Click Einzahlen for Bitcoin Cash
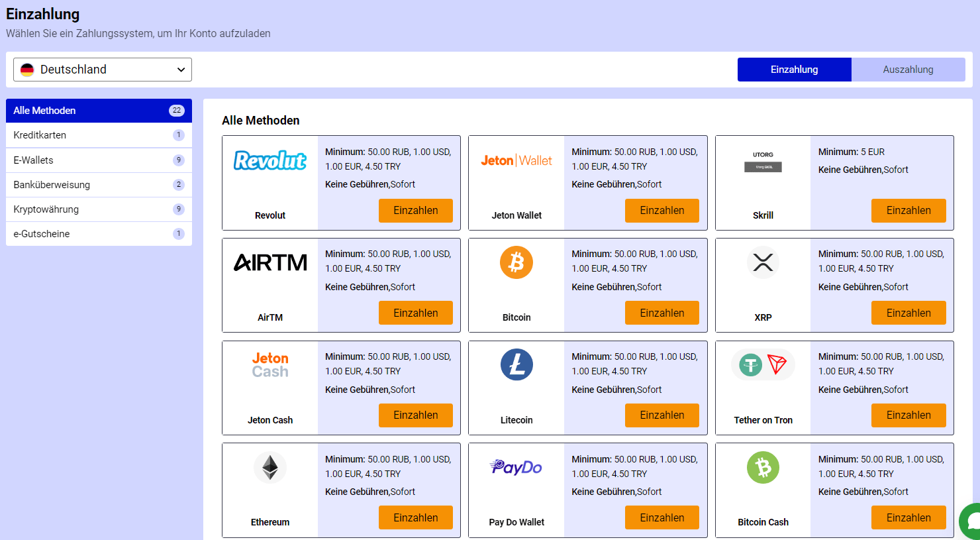 pos(908,517)
